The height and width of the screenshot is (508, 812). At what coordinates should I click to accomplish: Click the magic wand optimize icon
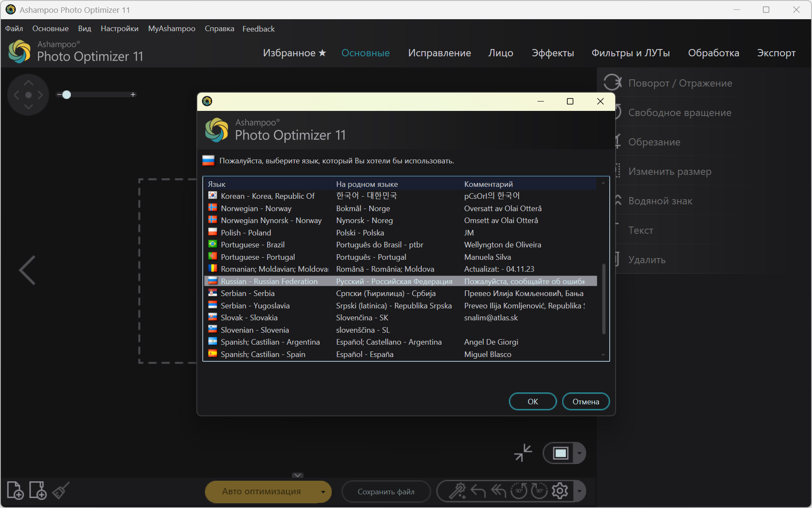[457, 491]
